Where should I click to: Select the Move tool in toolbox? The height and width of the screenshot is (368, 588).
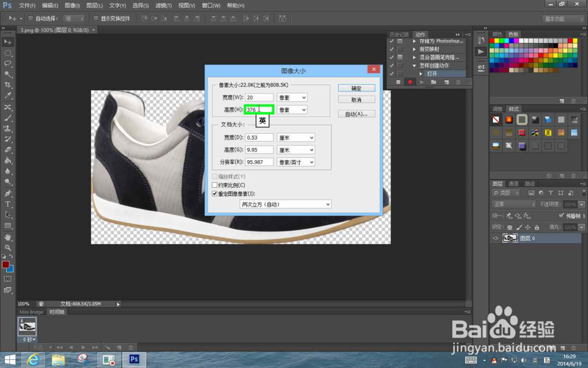click(8, 42)
